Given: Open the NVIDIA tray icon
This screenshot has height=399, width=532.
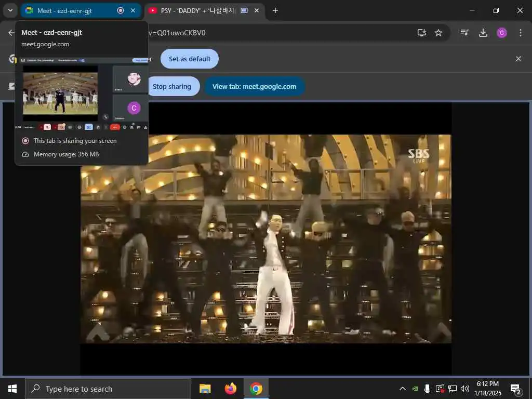Looking at the screenshot, I should [x=415, y=389].
